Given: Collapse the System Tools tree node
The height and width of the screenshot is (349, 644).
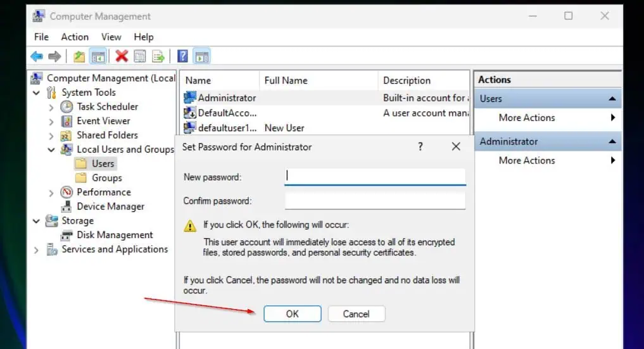Looking at the screenshot, I should pos(37,93).
